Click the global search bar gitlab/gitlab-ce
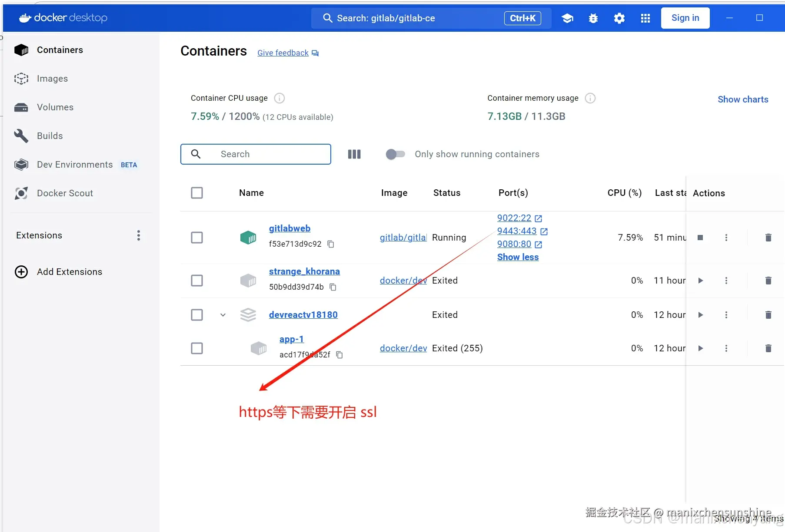Viewport: 785px width, 532px height. [x=431, y=18]
